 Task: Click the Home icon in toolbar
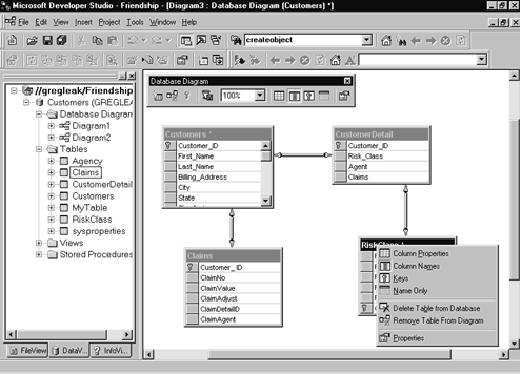(386, 41)
